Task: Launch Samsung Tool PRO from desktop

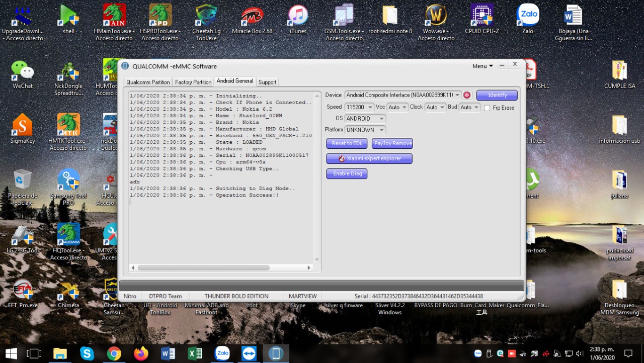Action: tap(68, 188)
